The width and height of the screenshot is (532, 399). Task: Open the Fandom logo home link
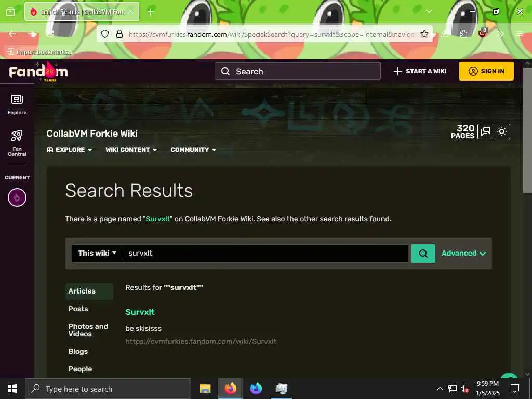[38, 72]
